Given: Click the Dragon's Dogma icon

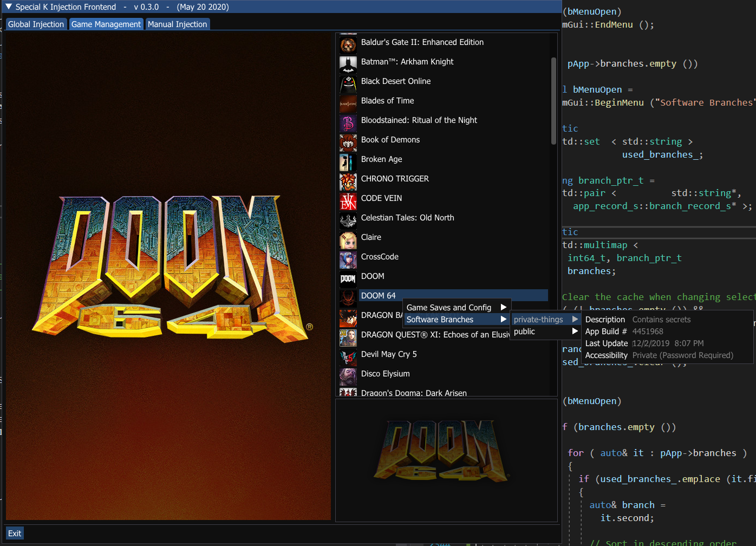Looking at the screenshot, I should point(348,392).
